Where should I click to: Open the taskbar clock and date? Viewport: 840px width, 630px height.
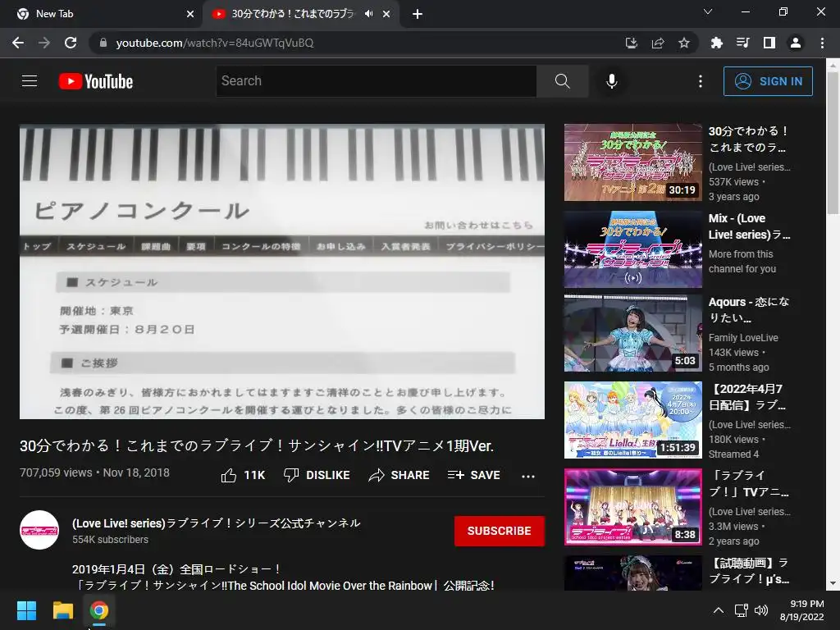801,610
